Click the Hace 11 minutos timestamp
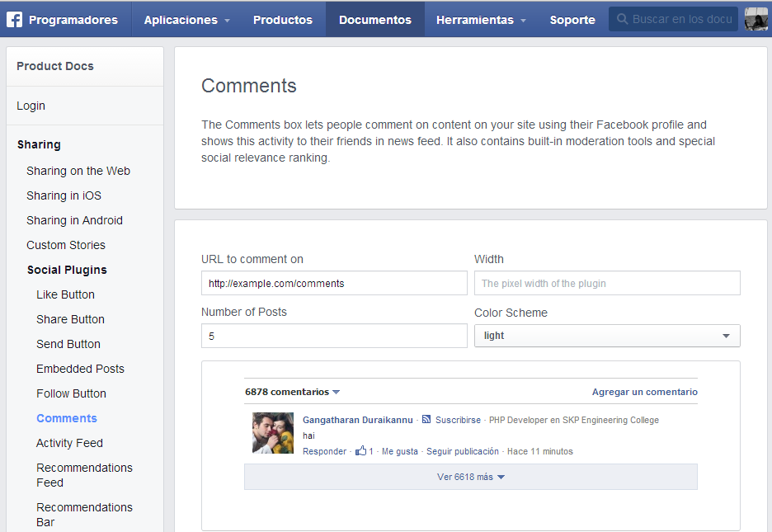The width and height of the screenshot is (772, 532). pos(540,451)
